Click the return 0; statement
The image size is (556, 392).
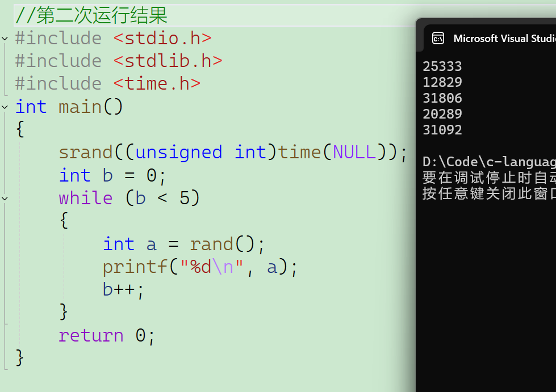107,335
